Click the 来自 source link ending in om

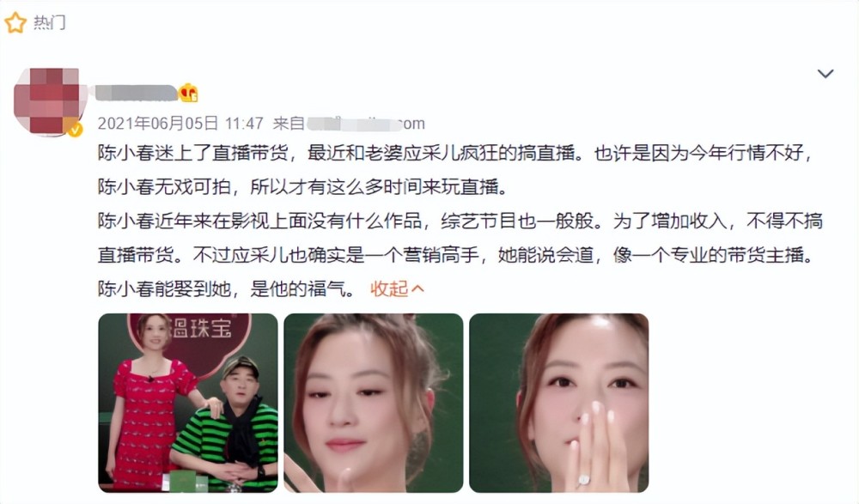[x=349, y=124]
